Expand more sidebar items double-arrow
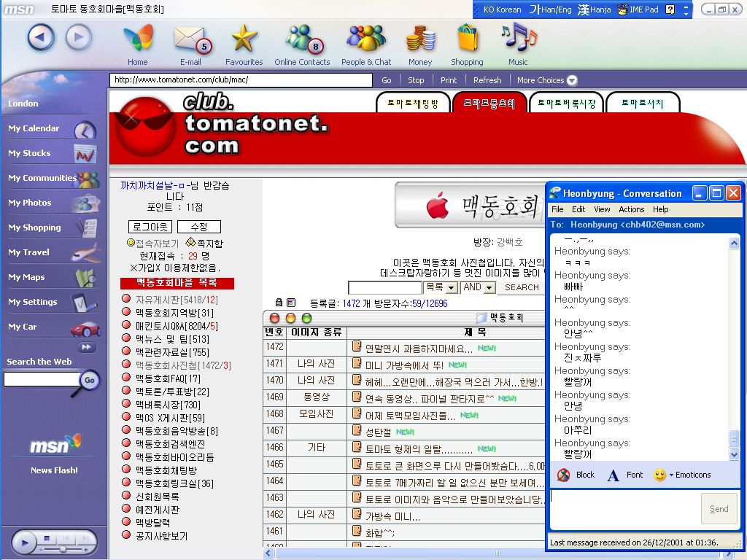Screen dimensions: 747x560 87,347
